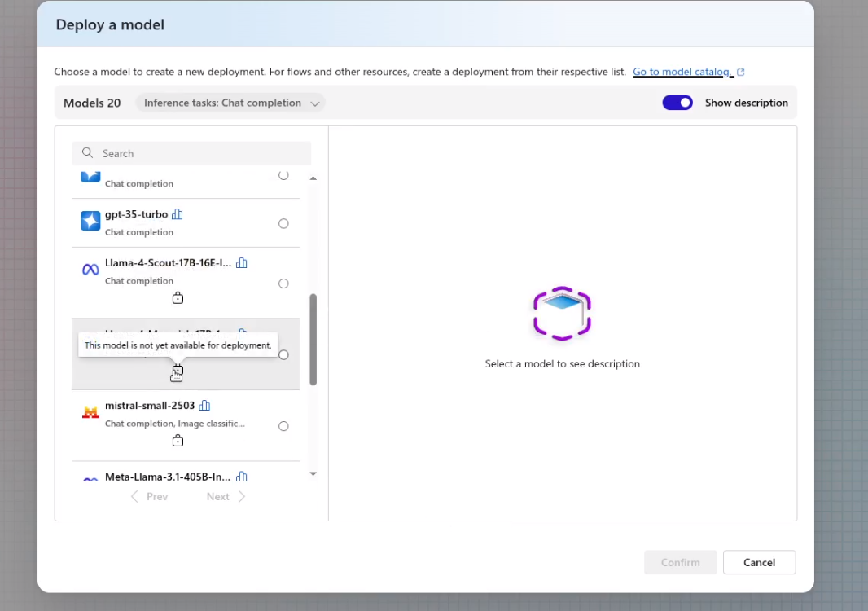
Task: Click the benchmark chart icon beside gpt-35-turbo
Action: tap(178, 213)
